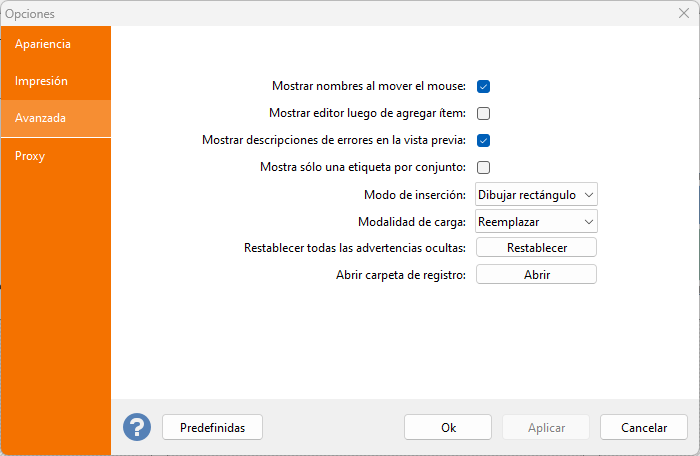This screenshot has height=456, width=700.
Task: Select the Avanzada tab
Action: (56, 118)
